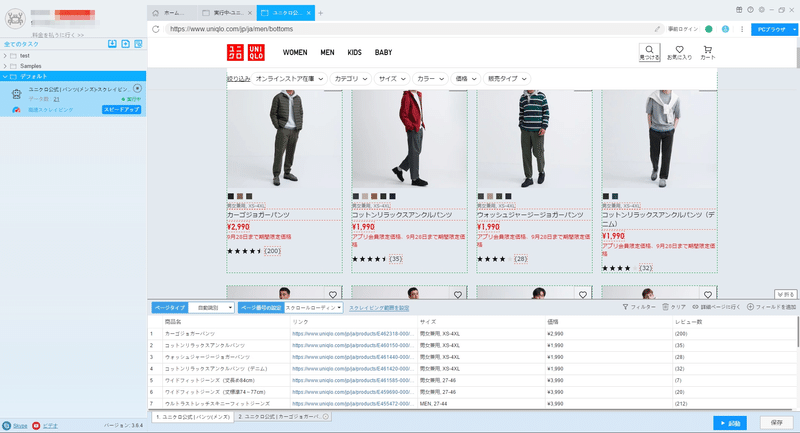The width and height of the screenshot is (800, 433).
Task: Open WOMEN menu on UNIQLO
Action: (295, 53)
